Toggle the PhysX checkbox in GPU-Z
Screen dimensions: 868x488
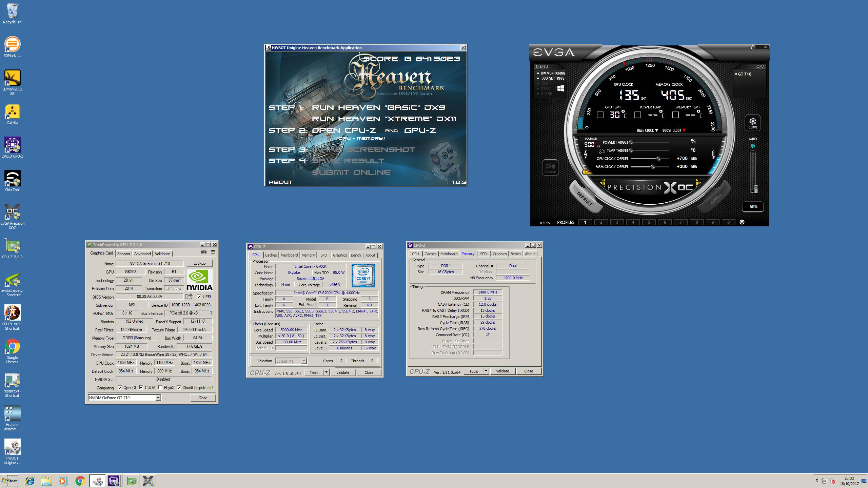[160, 387]
